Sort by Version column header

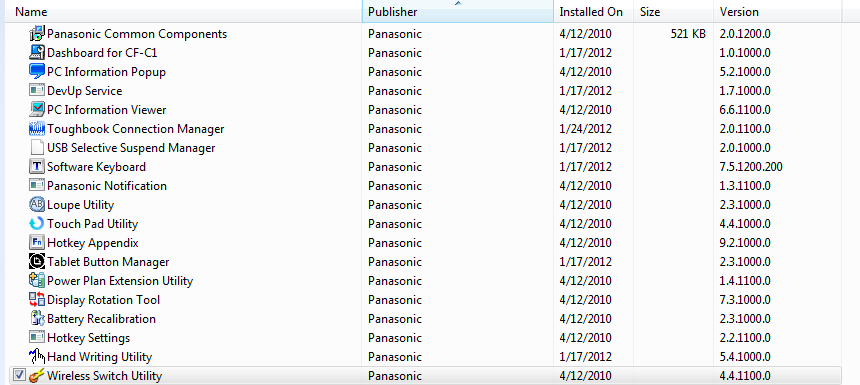point(777,12)
